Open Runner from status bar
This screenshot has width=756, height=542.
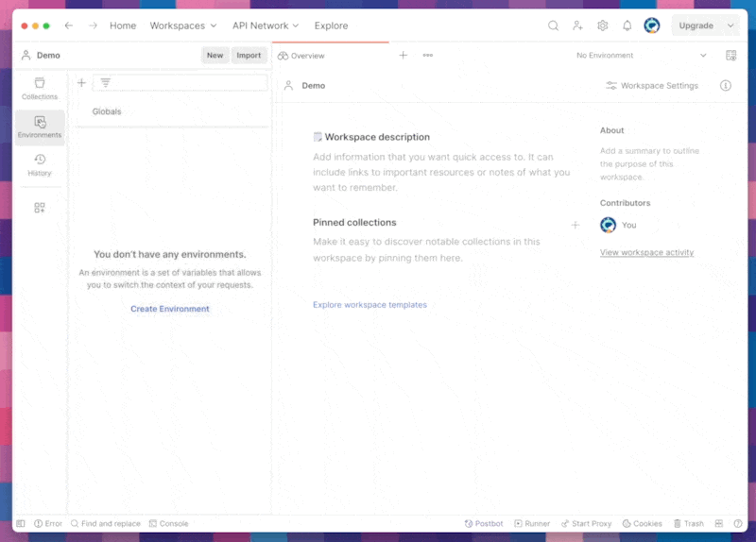(x=532, y=523)
